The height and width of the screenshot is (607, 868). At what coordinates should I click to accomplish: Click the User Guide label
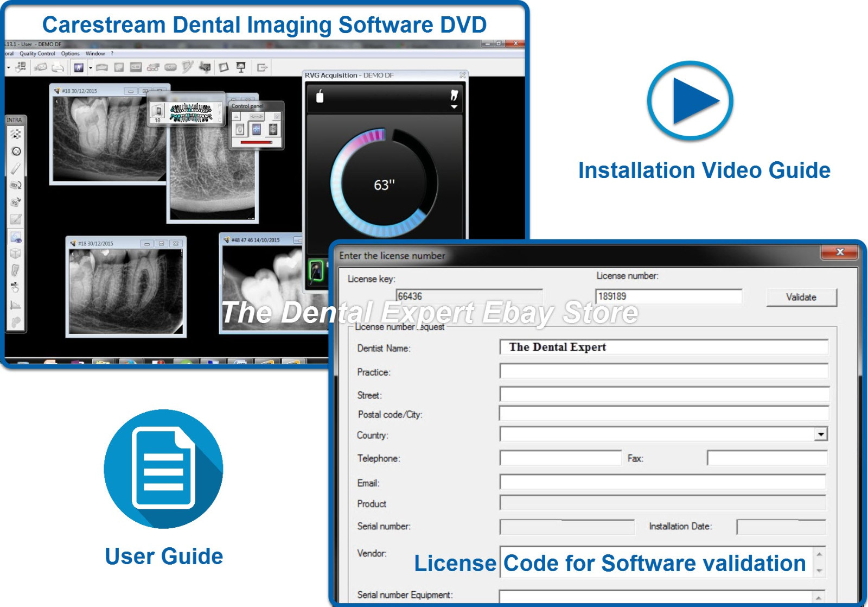click(164, 557)
